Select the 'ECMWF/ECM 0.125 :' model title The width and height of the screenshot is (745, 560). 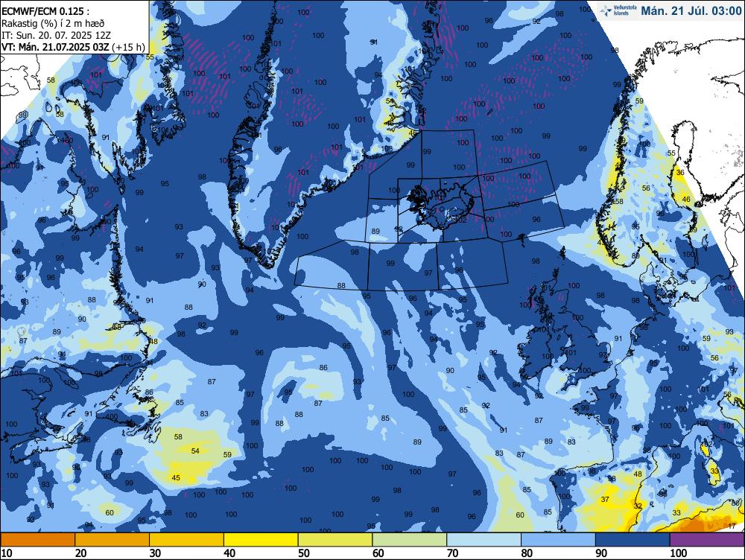tap(45, 13)
